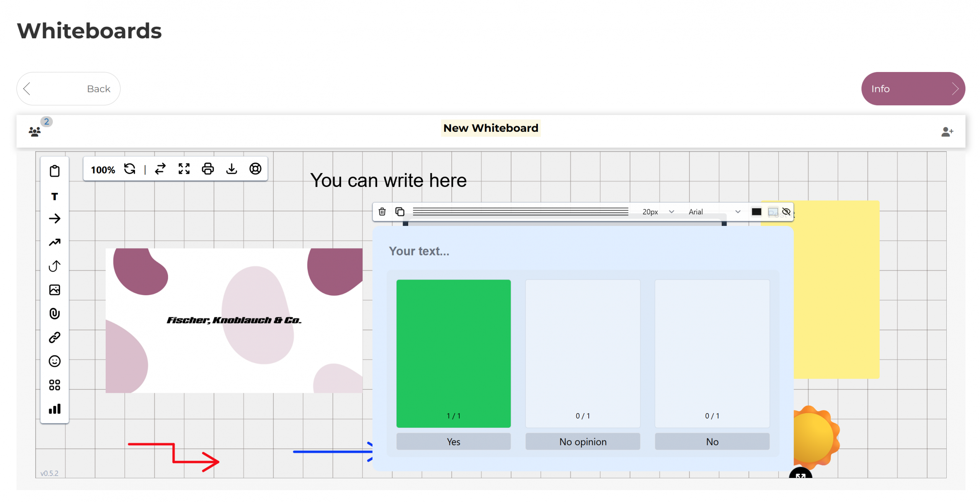This screenshot has width=980, height=502.
Task: Select the poll bar chart tool
Action: [54, 409]
